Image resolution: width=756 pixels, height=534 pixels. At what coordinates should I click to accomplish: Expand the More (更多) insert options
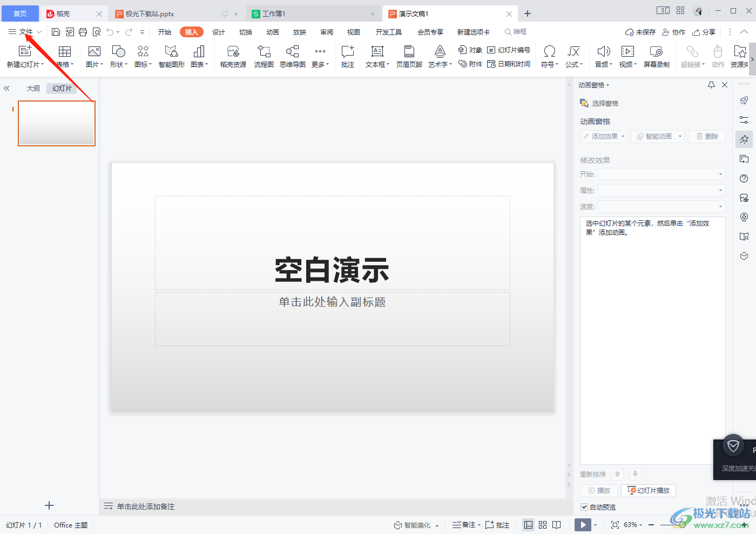click(x=320, y=57)
